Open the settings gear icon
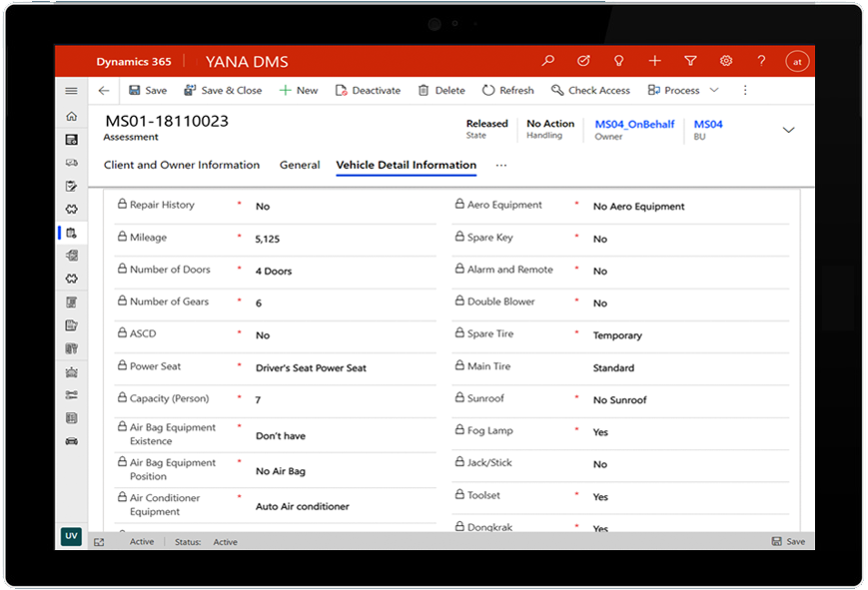The width and height of the screenshot is (868, 590). 726,61
